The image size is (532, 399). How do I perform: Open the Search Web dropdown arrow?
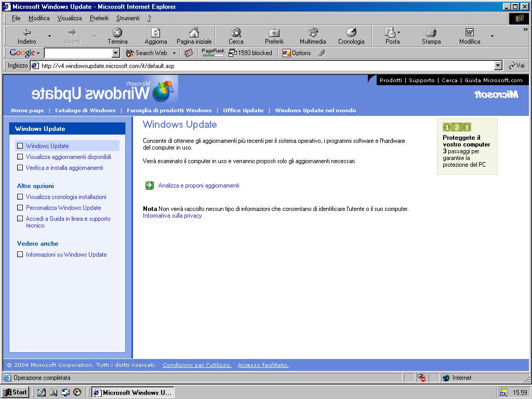[x=174, y=54]
